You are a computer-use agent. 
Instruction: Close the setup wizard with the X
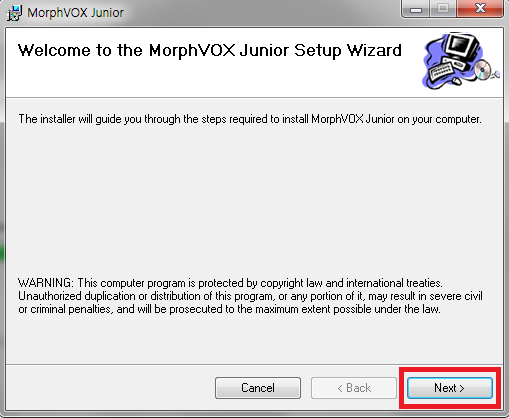point(480,8)
